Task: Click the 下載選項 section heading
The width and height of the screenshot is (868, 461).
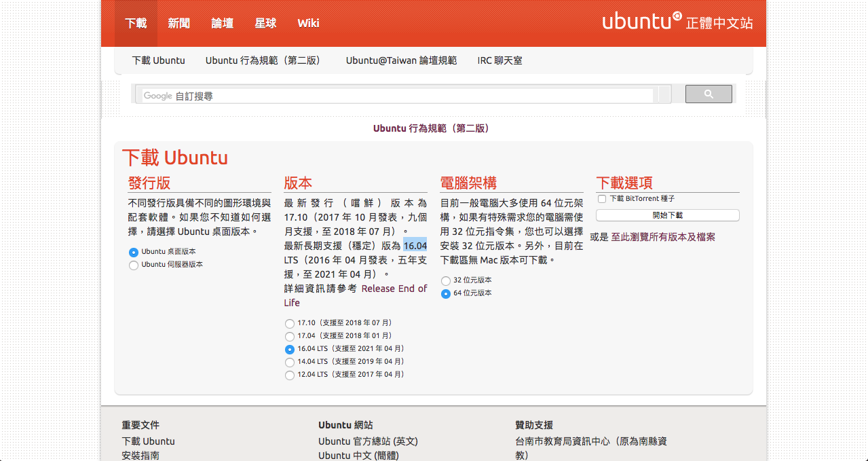Action: click(624, 183)
